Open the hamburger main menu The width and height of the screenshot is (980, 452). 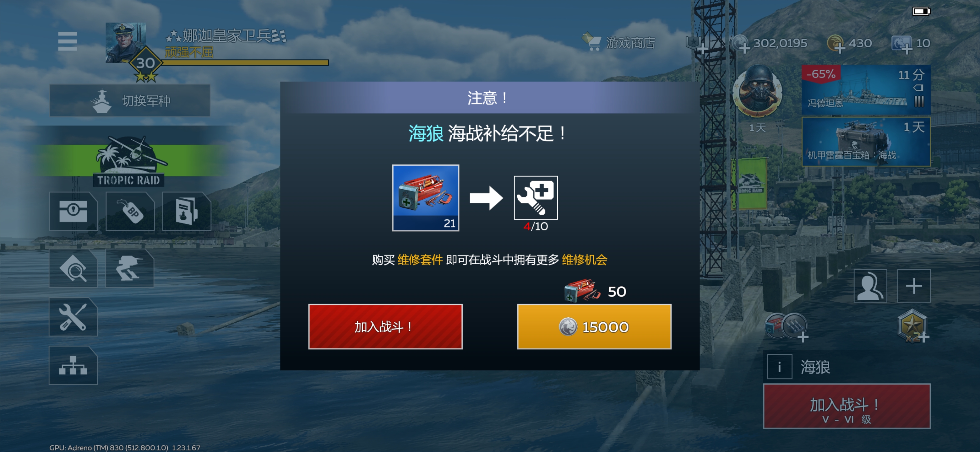click(68, 41)
